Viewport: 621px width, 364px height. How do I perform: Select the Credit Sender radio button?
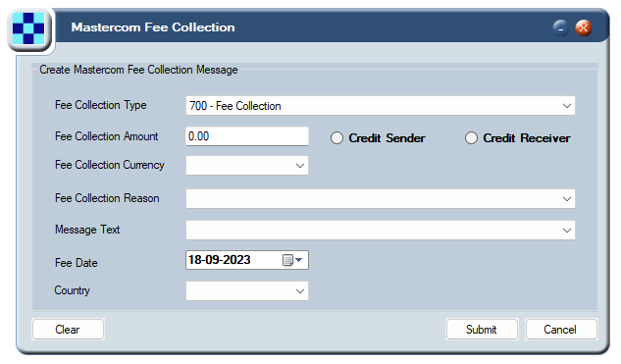[337, 138]
